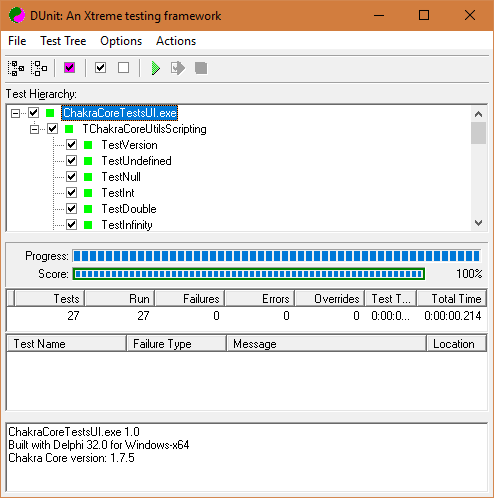Click the test hierarchy scrollbar thumb
494x498 pixels.
tap(479, 133)
